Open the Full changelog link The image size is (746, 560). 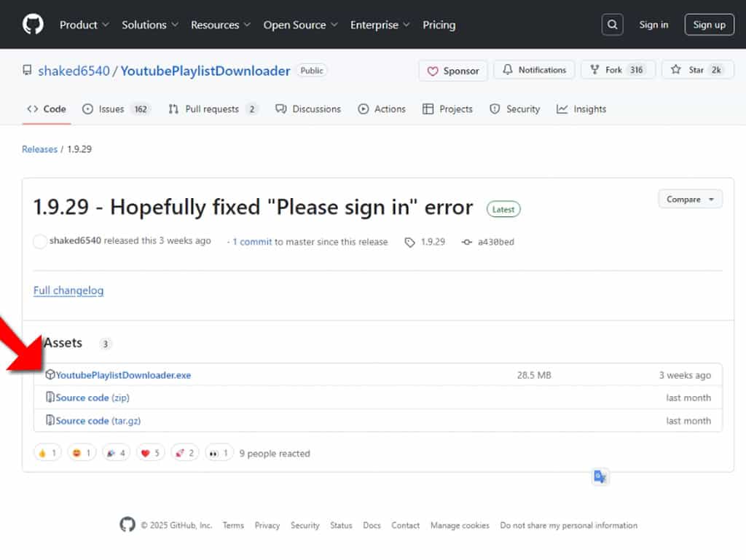68,291
